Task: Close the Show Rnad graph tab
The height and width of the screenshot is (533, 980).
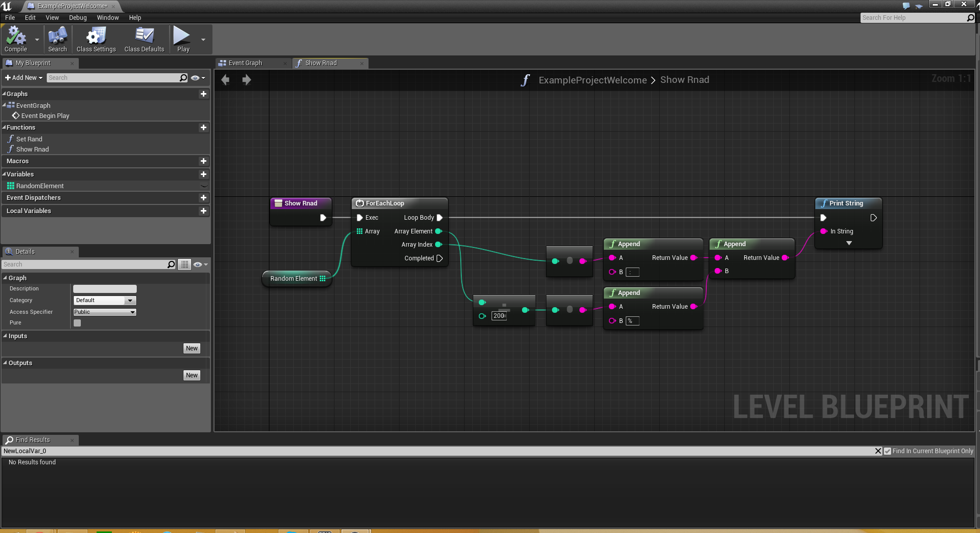Action: (x=362, y=63)
